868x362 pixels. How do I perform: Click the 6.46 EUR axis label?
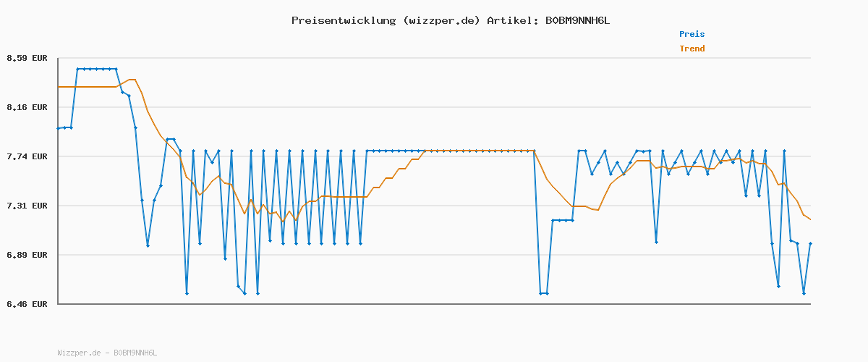click(x=27, y=304)
